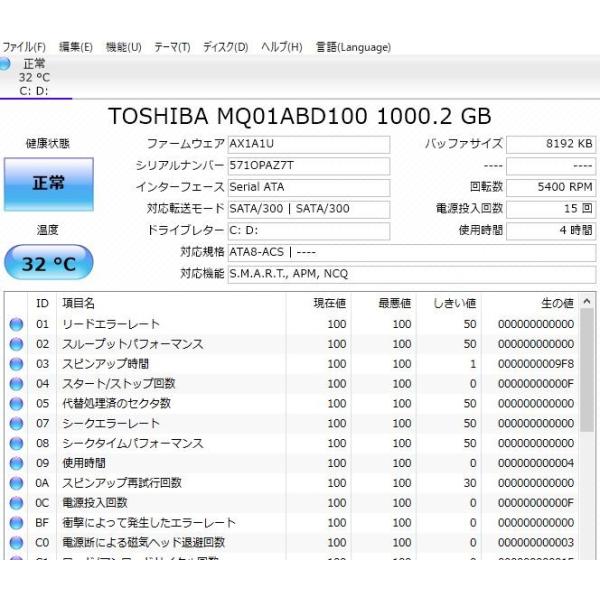Click the interface field Serial ATA
The height and width of the screenshot is (600, 600).
coord(309,188)
